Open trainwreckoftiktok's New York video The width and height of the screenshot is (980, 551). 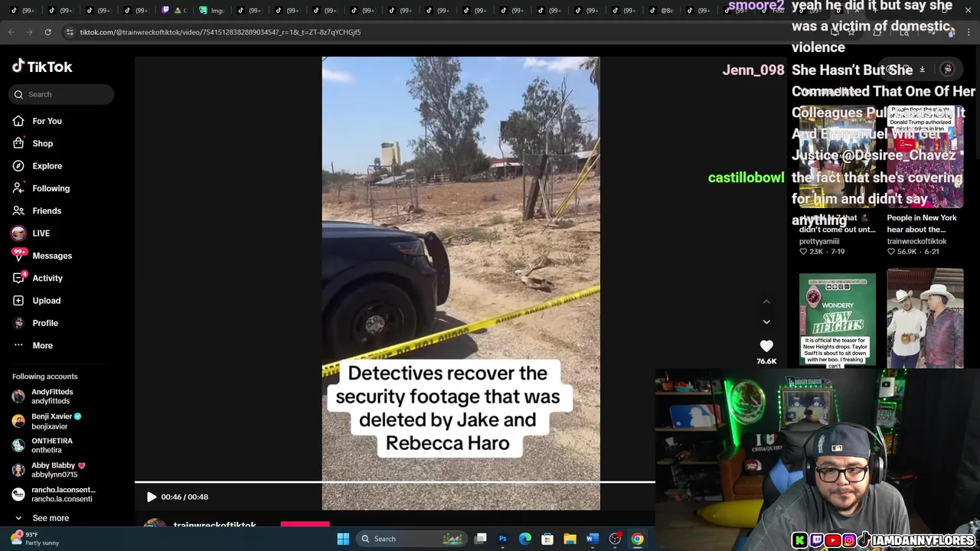coord(925,157)
